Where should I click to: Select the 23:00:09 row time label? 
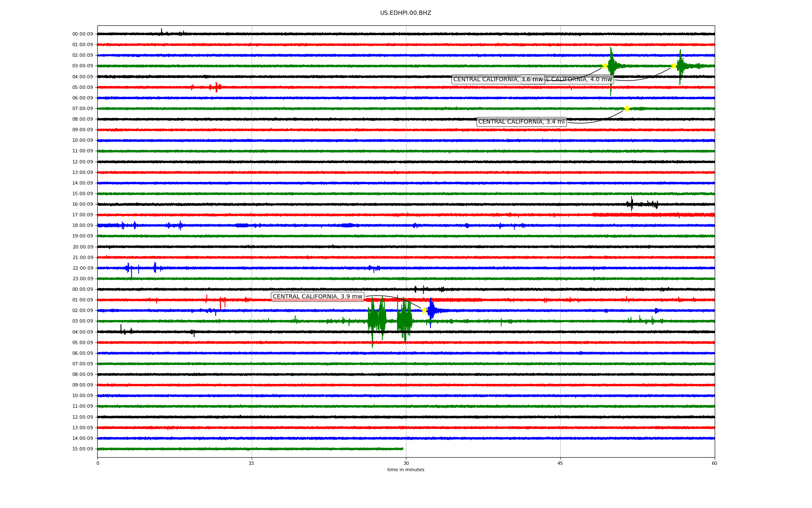82,279
